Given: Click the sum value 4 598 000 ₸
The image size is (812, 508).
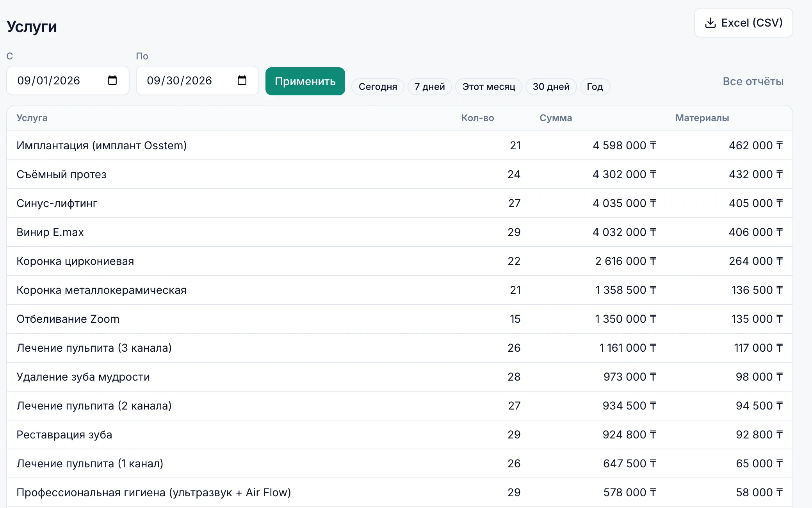Looking at the screenshot, I should [x=624, y=145].
